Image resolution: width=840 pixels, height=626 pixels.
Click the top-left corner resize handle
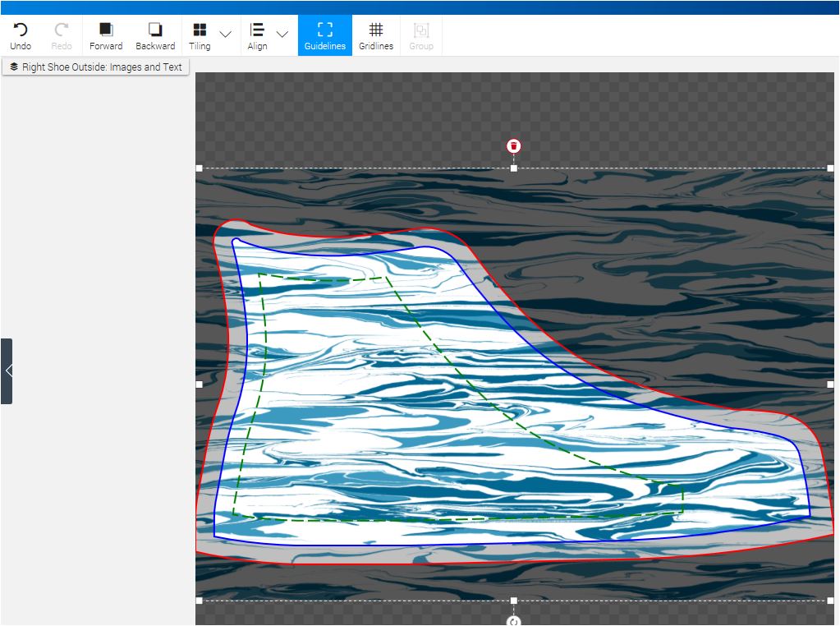coord(199,168)
